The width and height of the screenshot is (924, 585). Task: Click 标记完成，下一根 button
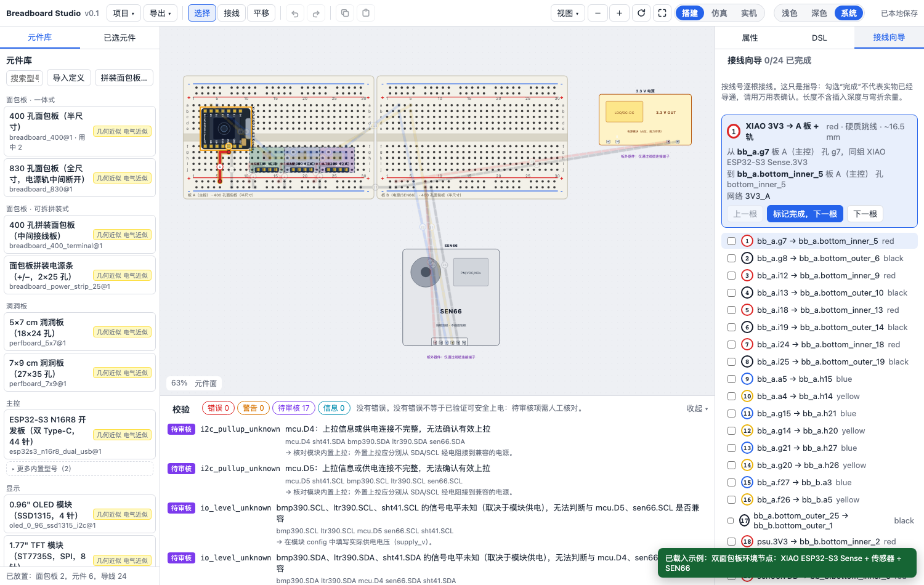[x=805, y=214]
